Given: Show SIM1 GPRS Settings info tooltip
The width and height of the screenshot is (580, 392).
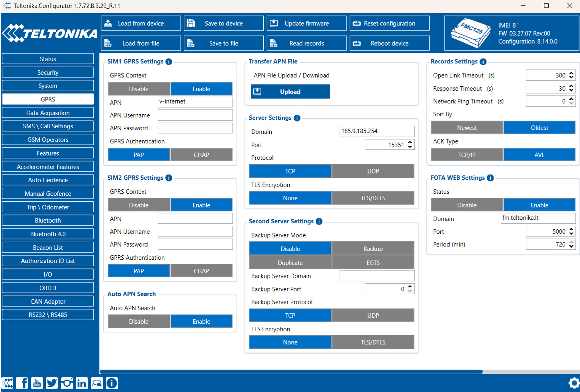Looking at the screenshot, I should click(169, 62).
